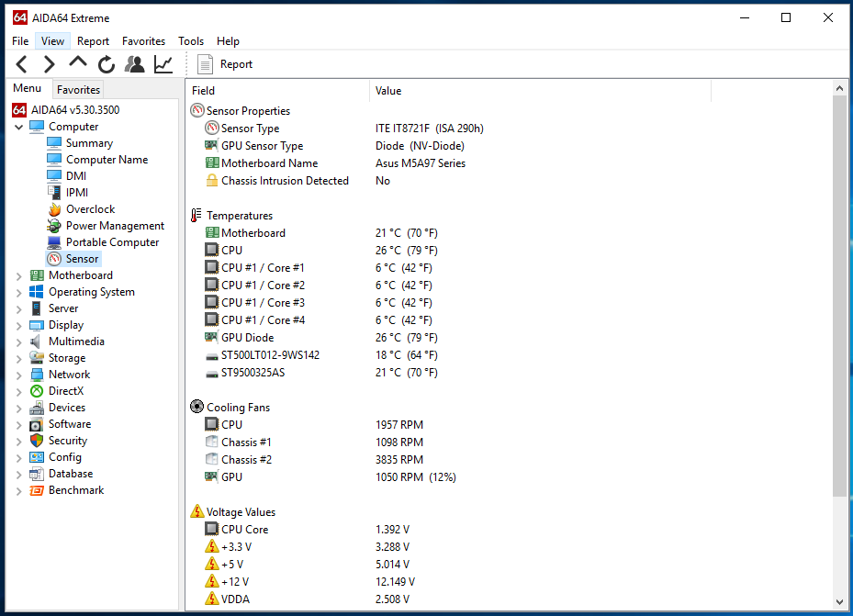Image resolution: width=853 pixels, height=616 pixels.
Task: Open the File menu
Action: pos(20,41)
